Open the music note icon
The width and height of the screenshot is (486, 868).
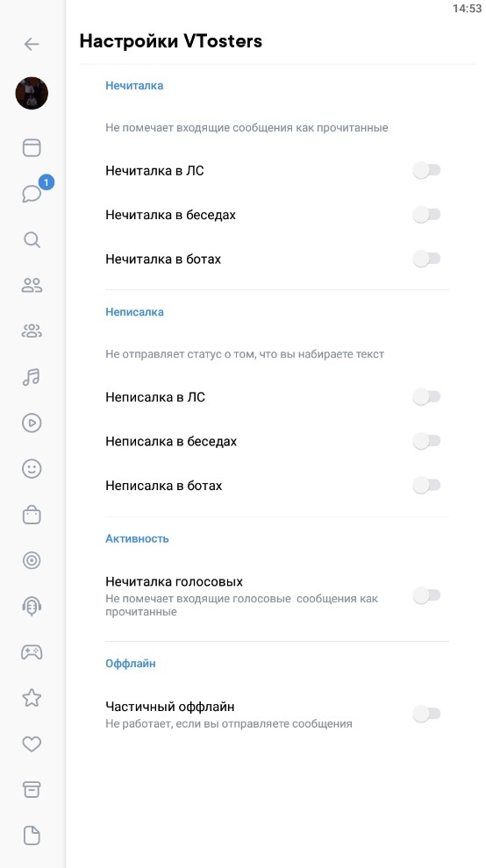click(32, 378)
